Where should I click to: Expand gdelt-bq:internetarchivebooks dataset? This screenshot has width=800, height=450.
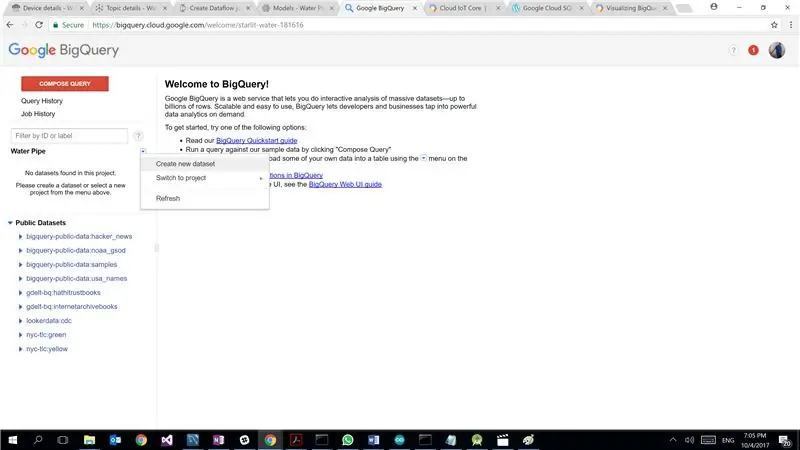click(20, 307)
